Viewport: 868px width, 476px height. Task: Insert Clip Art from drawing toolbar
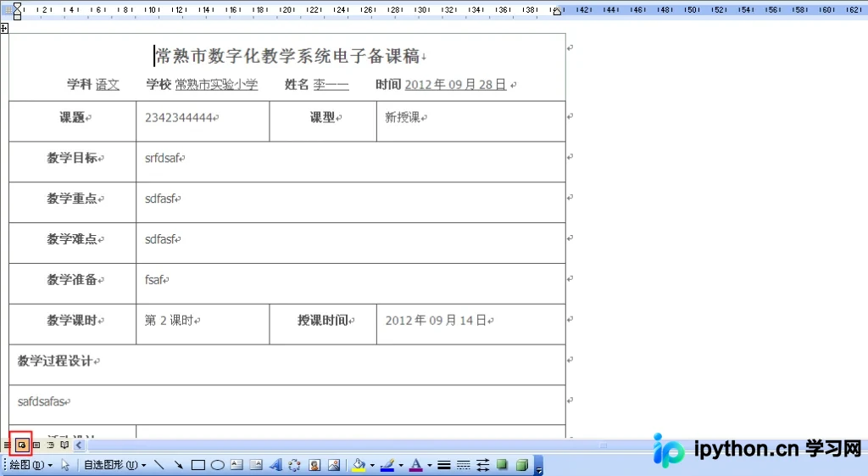(314, 465)
